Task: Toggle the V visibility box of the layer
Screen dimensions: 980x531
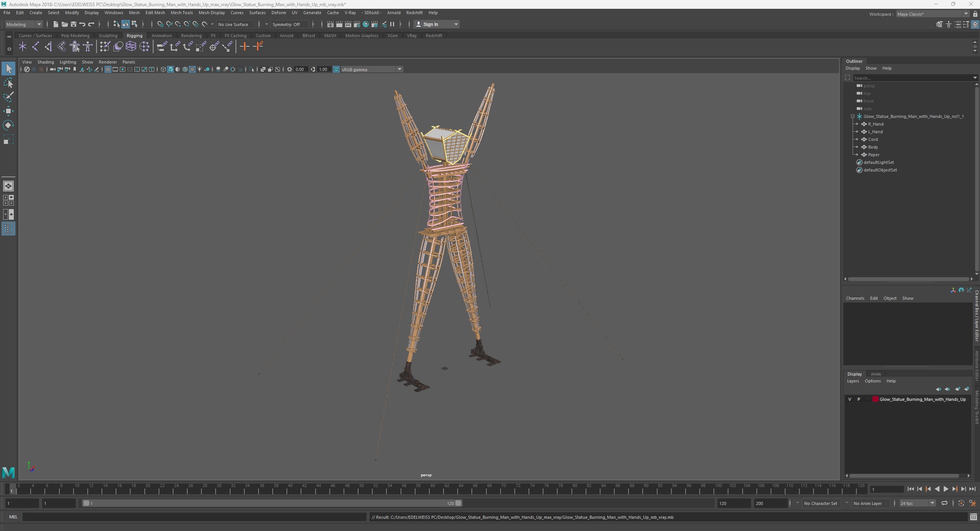Action: pos(850,399)
